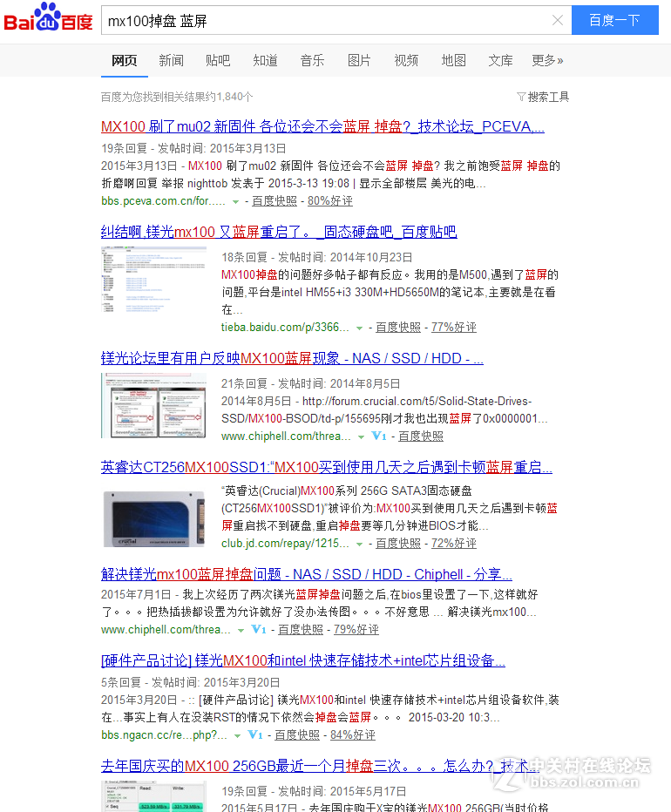Clear the search box with X icon
Viewport: 671px width, 812px height.
coord(558,20)
